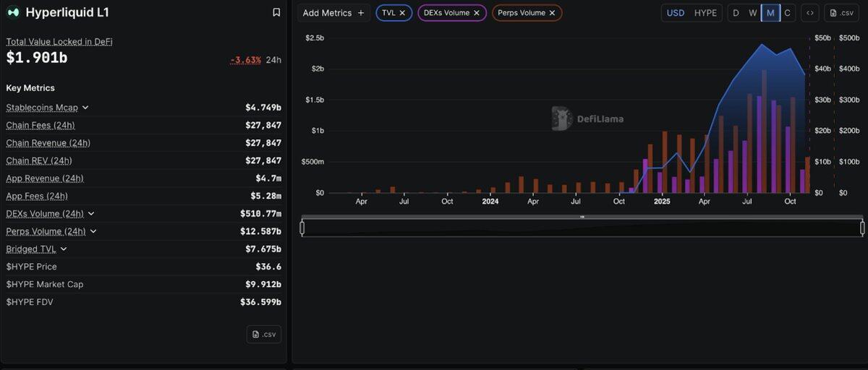Select the daily (D) interval
The height and width of the screenshot is (370, 868).
736,13
